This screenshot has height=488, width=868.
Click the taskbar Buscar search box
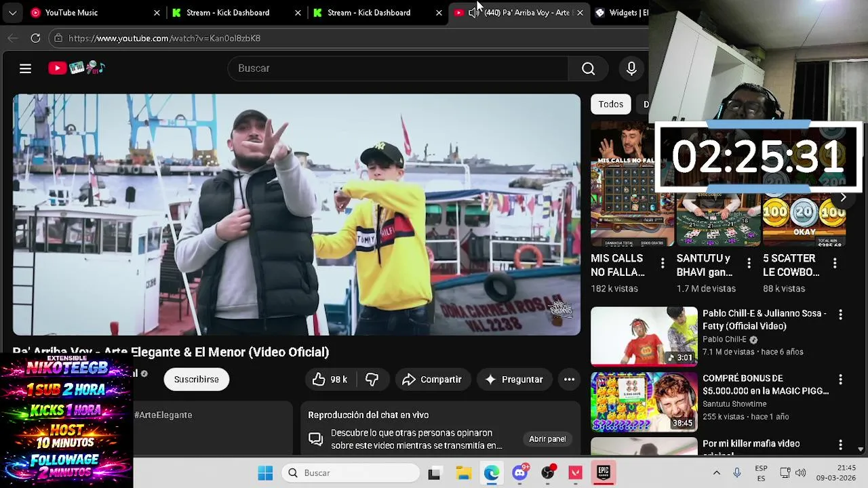(351, 473)
